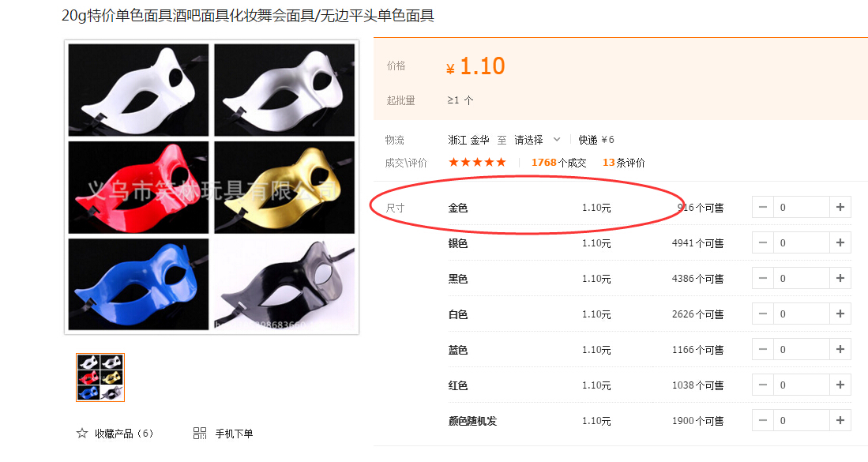Click the 颜色随机发 quantity input field

[x=802, y=420]
